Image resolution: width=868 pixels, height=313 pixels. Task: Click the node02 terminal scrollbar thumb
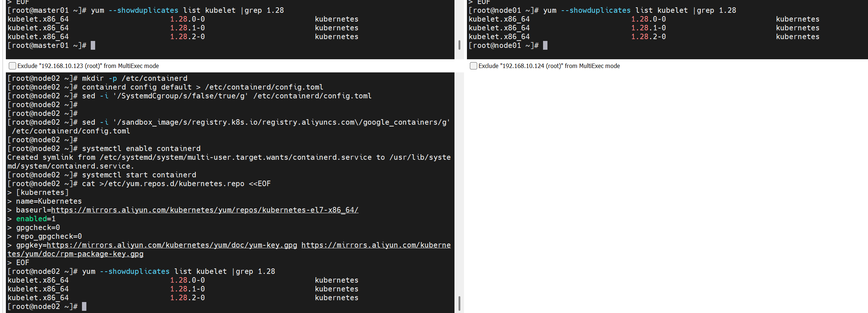(459, 303)
